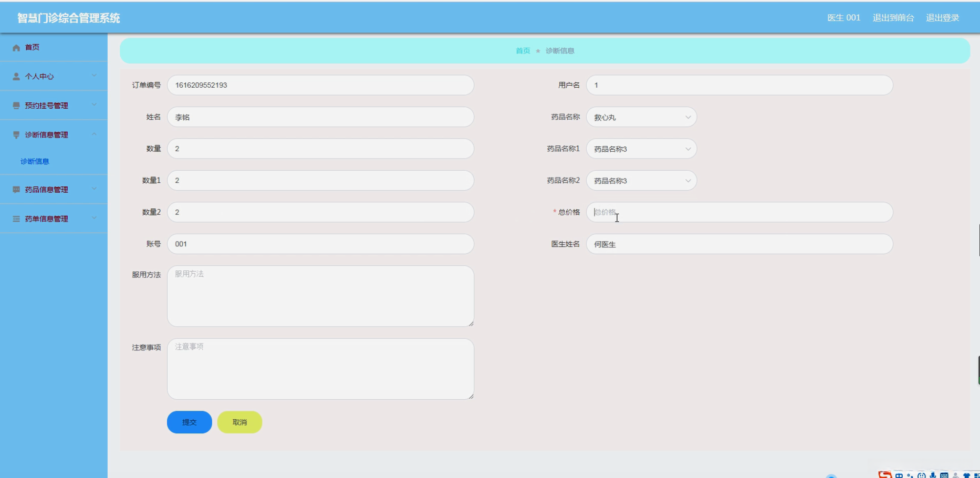
Task: Open the 药品名称1 dropdown
Action: (641, 149)
